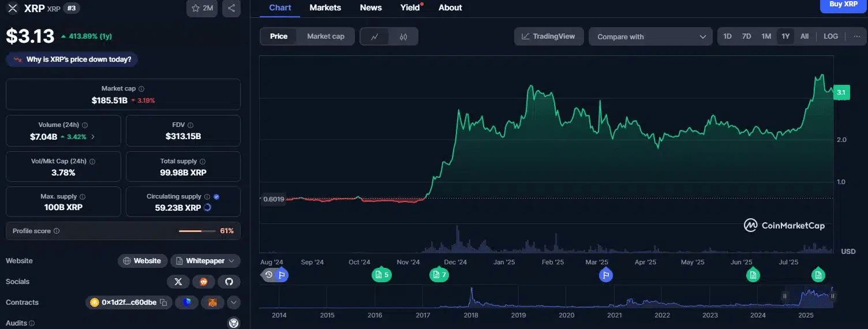This screenshot has width=868, height=329.
Task: Set chart range to All
Action: (805, 36)
